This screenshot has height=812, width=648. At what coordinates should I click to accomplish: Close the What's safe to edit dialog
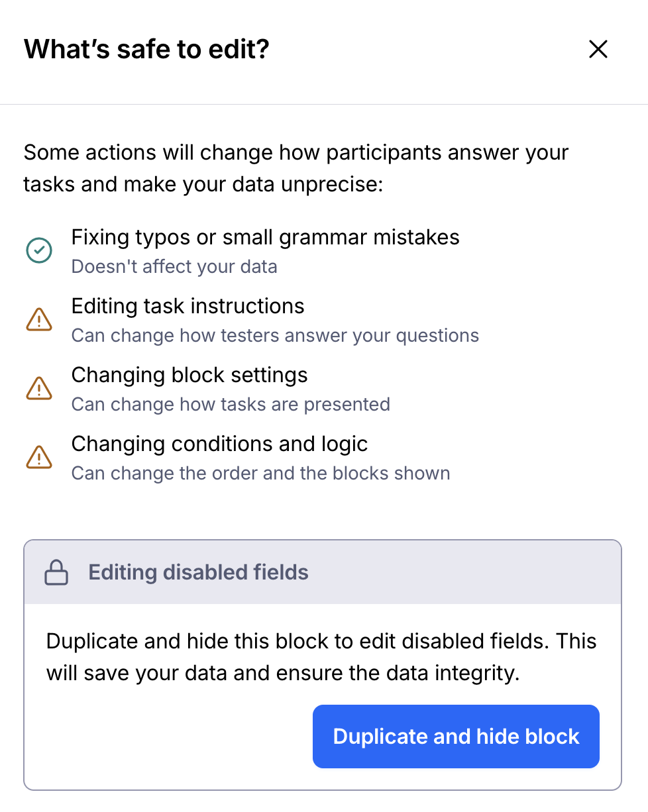[598, 49]
